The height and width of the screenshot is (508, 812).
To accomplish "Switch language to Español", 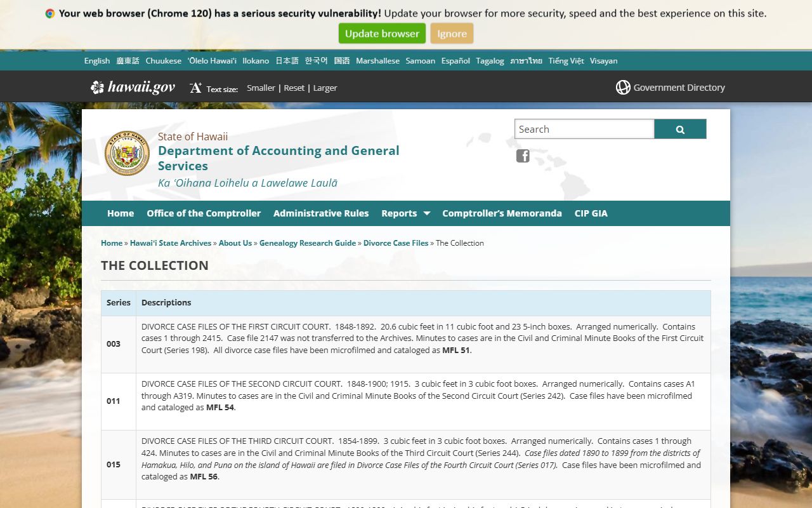I will click(x=455, y=61).
